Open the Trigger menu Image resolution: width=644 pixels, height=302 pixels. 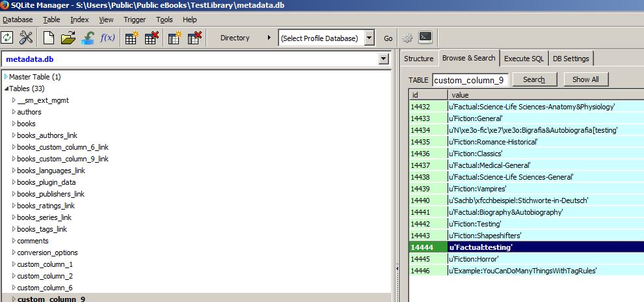135,20
